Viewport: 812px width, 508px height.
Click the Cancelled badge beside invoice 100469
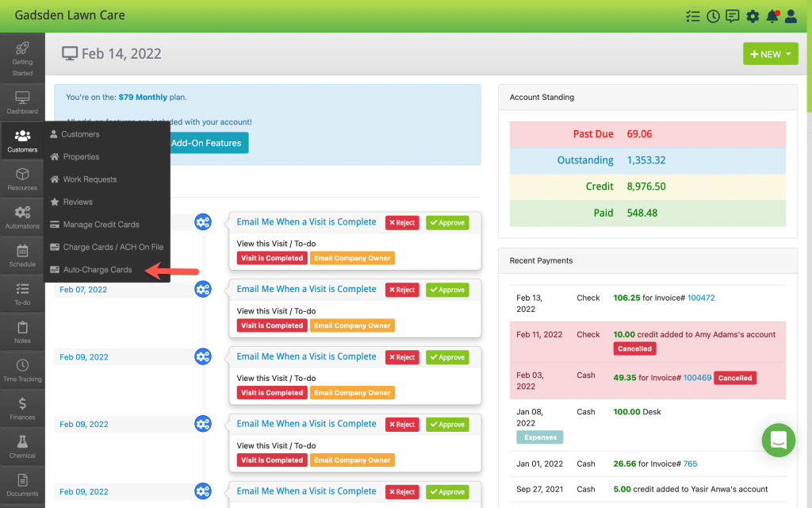pyautogui.click(x=735, y=378)
